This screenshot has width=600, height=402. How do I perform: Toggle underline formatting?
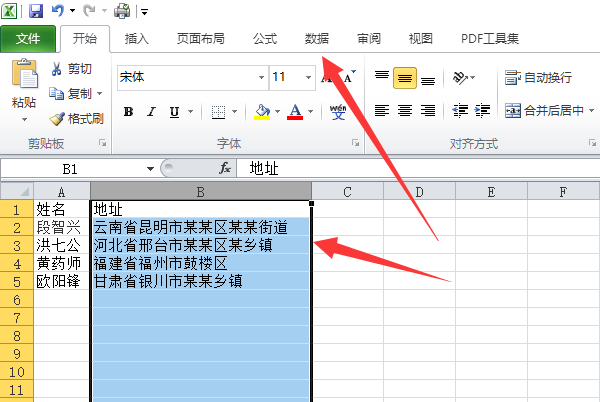(174, 112)
